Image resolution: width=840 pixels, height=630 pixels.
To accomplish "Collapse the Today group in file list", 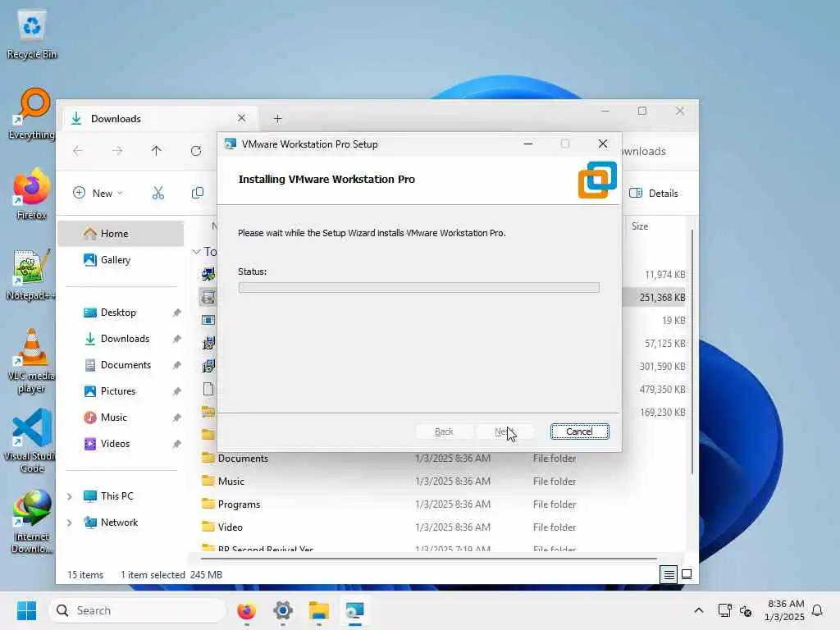I will [196, 252].
